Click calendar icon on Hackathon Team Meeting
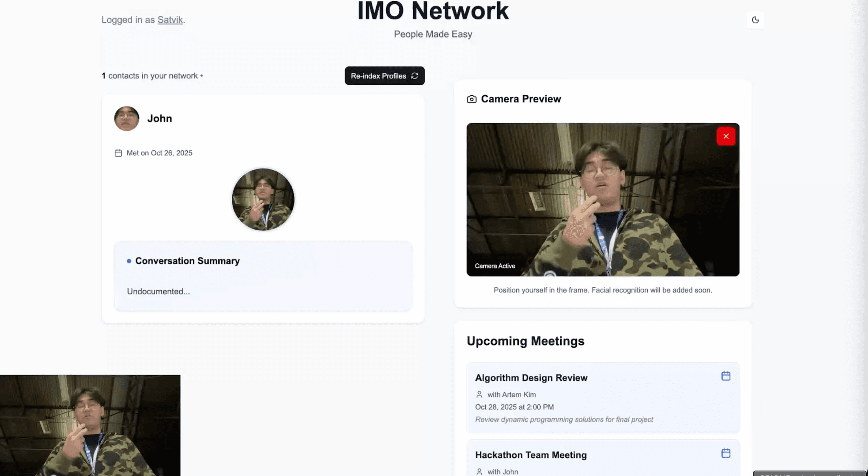868x476 pixels. [x=726, y=453]
